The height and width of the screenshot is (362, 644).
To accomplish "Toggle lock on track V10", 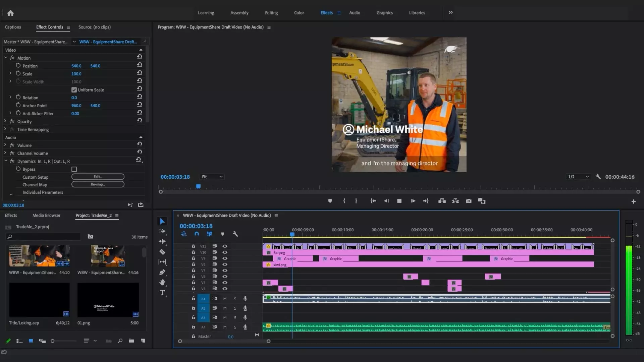I will [x=194, y=252].
